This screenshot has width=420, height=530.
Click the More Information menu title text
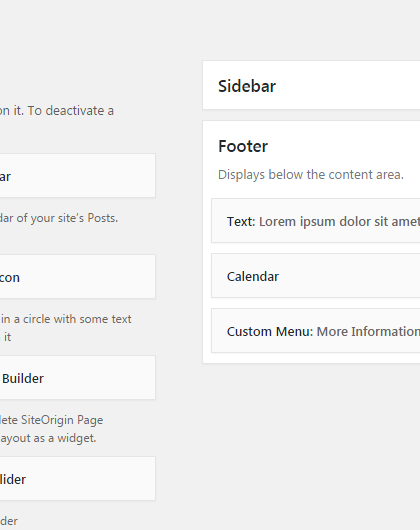click(x=368, y=332)
